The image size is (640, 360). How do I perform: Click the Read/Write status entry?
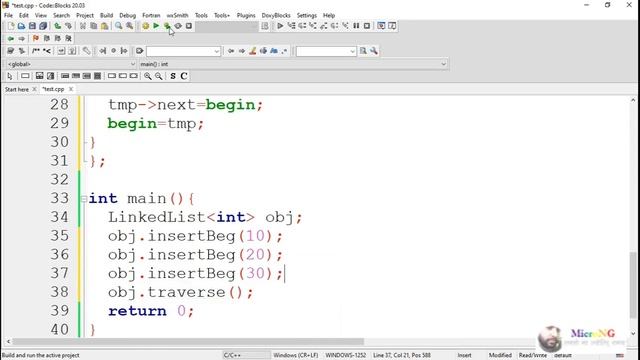[533, 355]
